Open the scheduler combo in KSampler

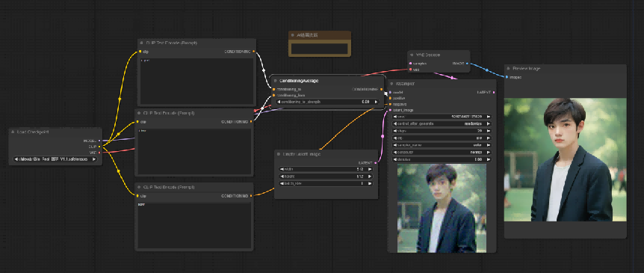(442, 152)
